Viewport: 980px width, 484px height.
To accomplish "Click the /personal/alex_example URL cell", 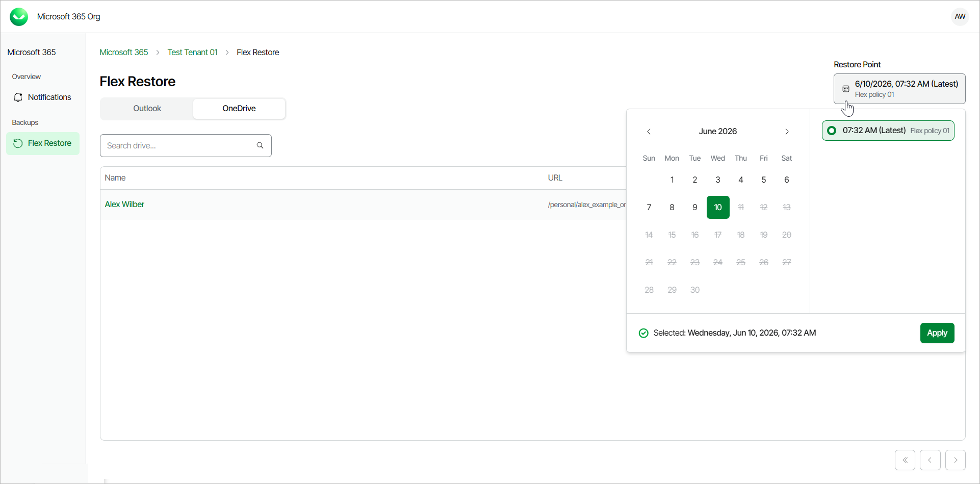I will click(587, 205).
